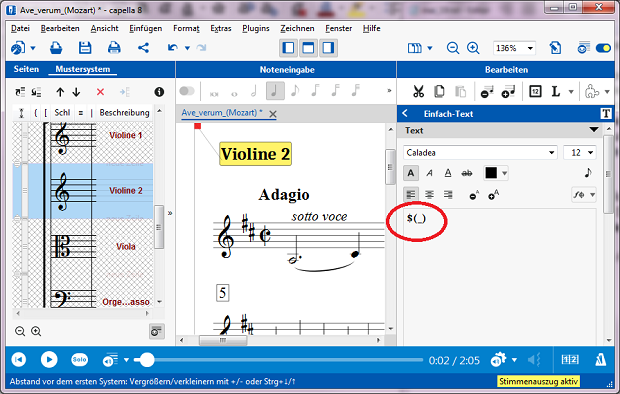Print the score
The height and width of the screenshot is (394, 620).
(114, 48)
